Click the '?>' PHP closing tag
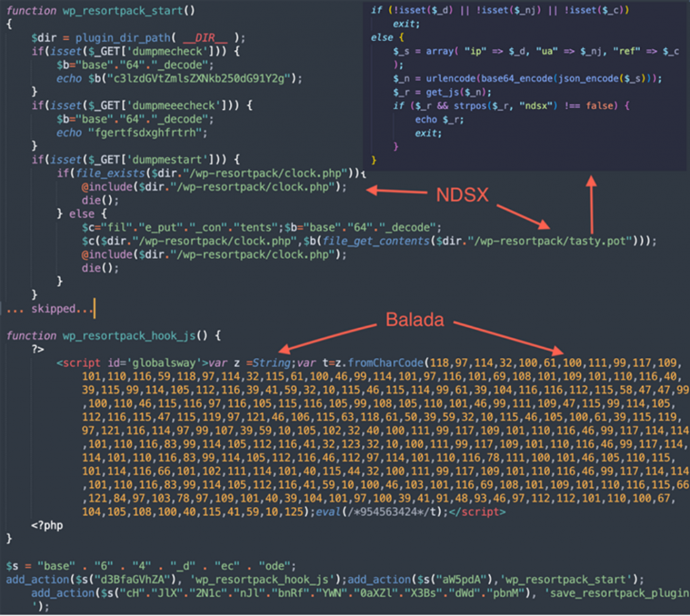690x616 pixels. pyautogui.click(x=38, y=349)
